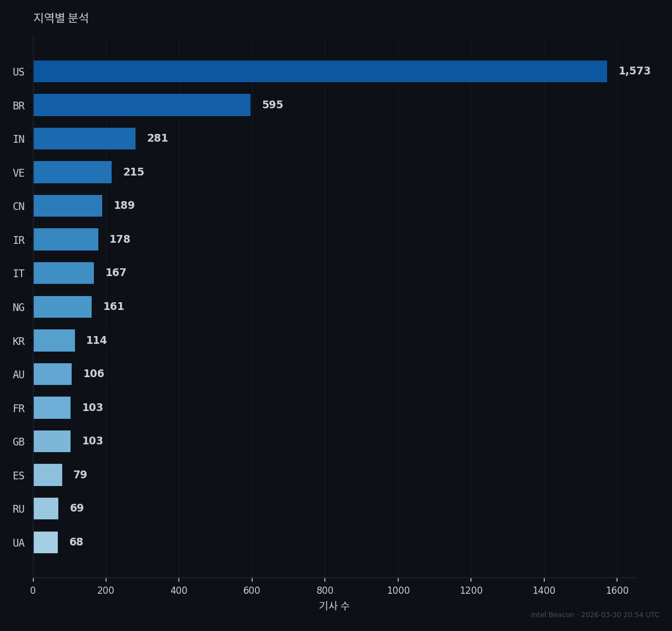The width and height of the screenshot is (672, 631).
Task: Click the IN bar labeled 281
Action: [84, 139]
